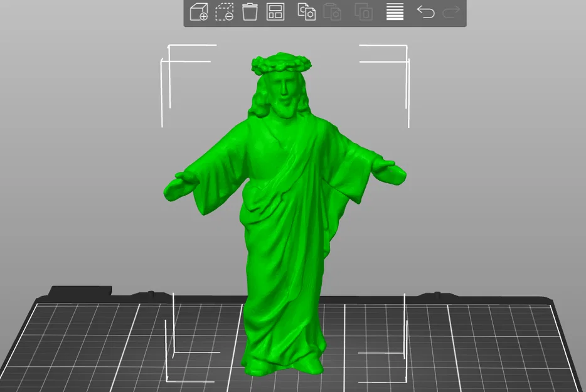Undo the last action
The image size is (586, 392).
pyautogui.click(x=425, y=11)
